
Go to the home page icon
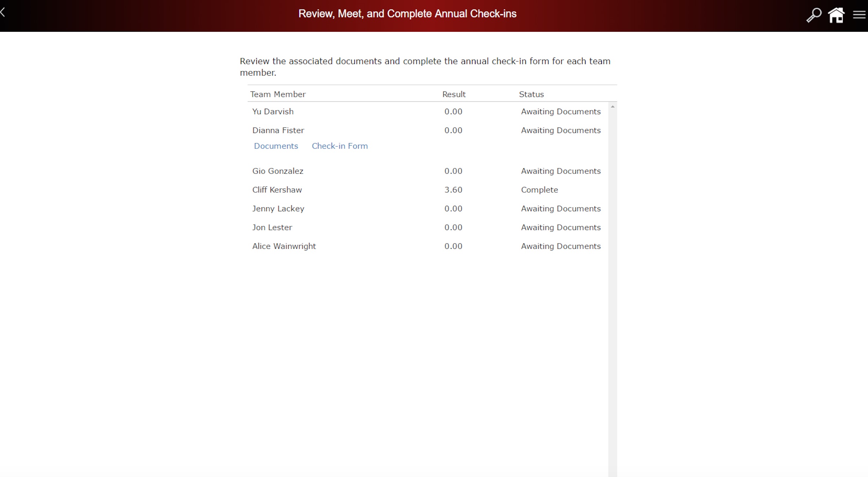coord(836,15)
